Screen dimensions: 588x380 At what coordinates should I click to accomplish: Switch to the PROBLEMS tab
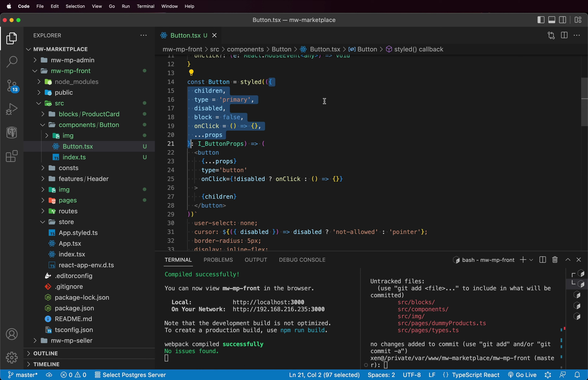pos(218,260)
